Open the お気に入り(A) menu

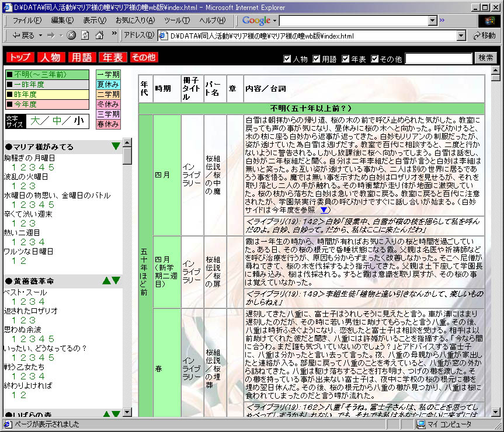135,20
